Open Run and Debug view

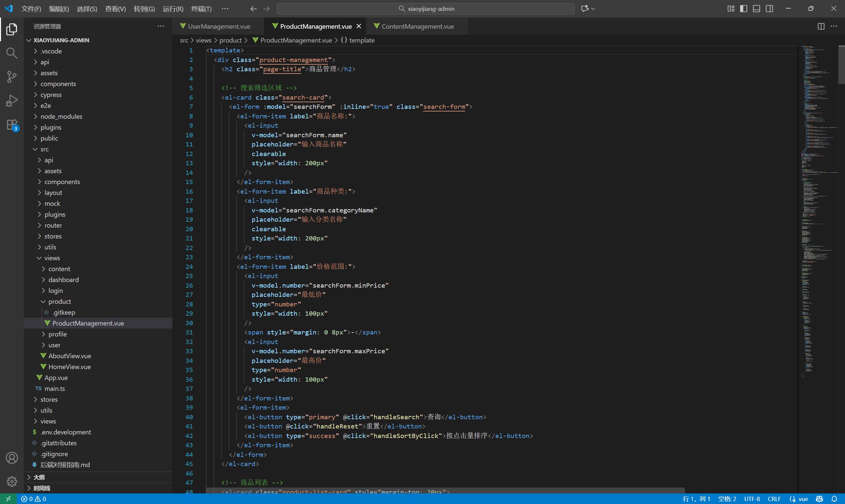pyautogui.click(x=12, y=101)
